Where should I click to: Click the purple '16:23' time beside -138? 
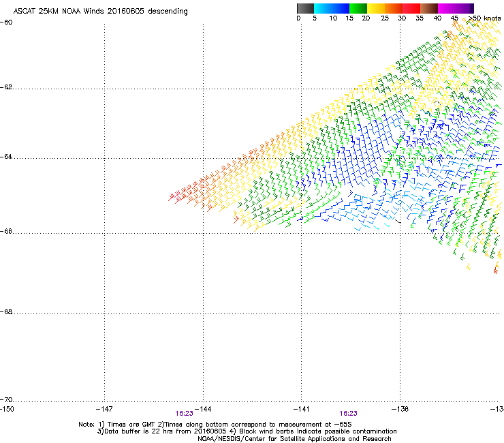349,414
